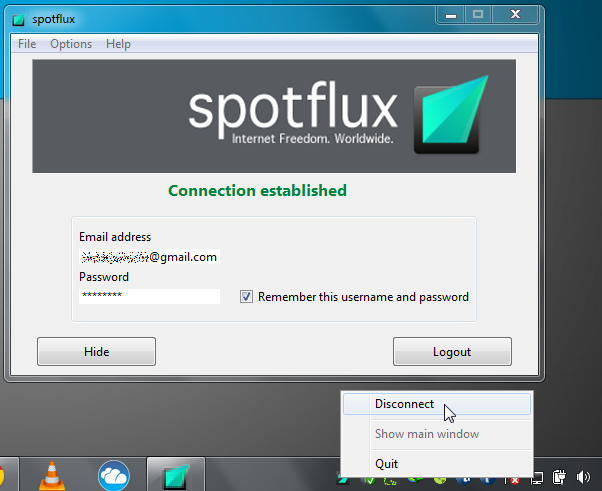Screen dimensions: 602x491
Task: Minimize the spotflux window
Action: click(x=451, y=15)
